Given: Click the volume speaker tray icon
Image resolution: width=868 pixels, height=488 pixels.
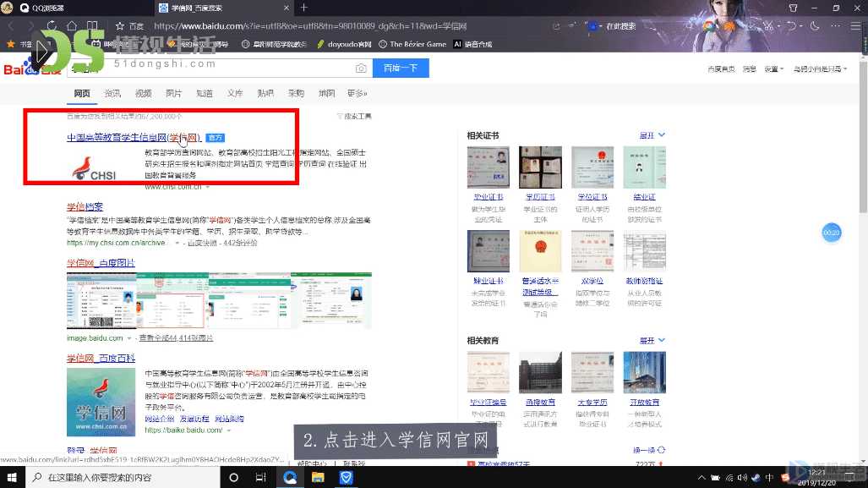Looking at the screenshot, I should click(x=742, y=478).
